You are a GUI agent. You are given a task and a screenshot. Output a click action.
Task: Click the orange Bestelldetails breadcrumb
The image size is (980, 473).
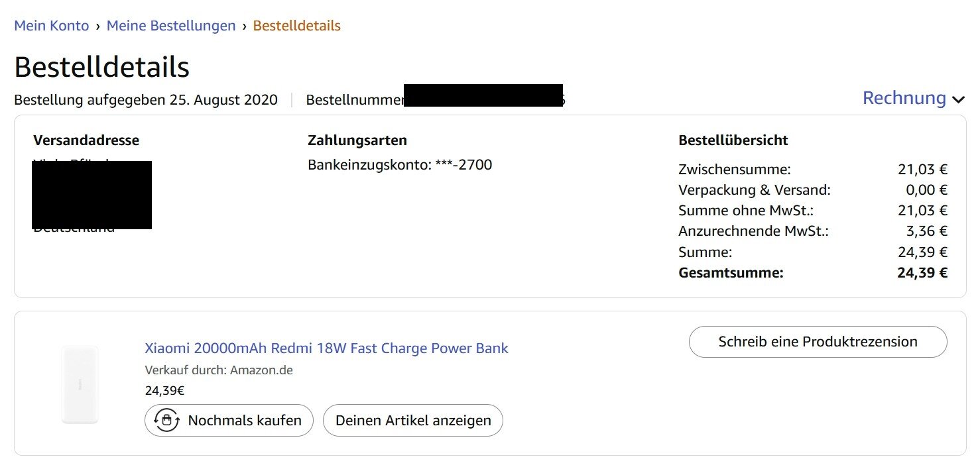click(296, 26)
